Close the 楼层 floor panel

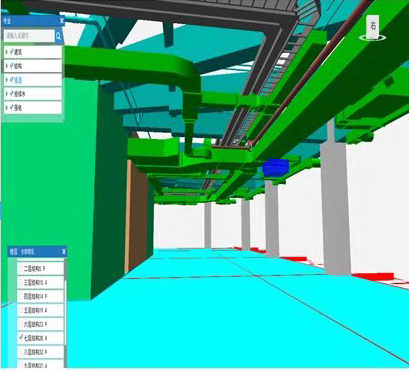64,251
